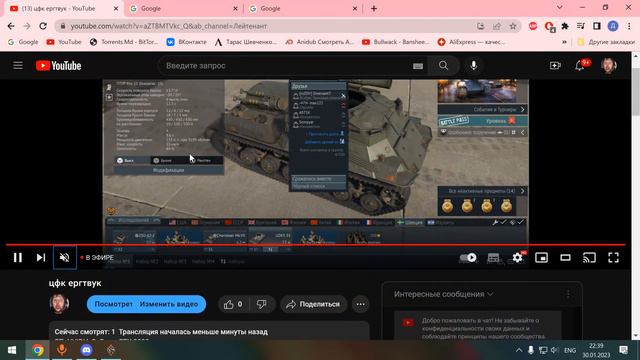This screenshot has width=640, height=360.
Task: Go forward in browser history
Action: pos(27,26)
